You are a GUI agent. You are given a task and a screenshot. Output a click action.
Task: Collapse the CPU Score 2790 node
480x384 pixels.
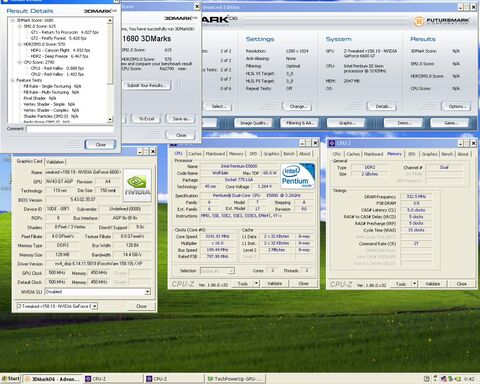pos(19,62)
